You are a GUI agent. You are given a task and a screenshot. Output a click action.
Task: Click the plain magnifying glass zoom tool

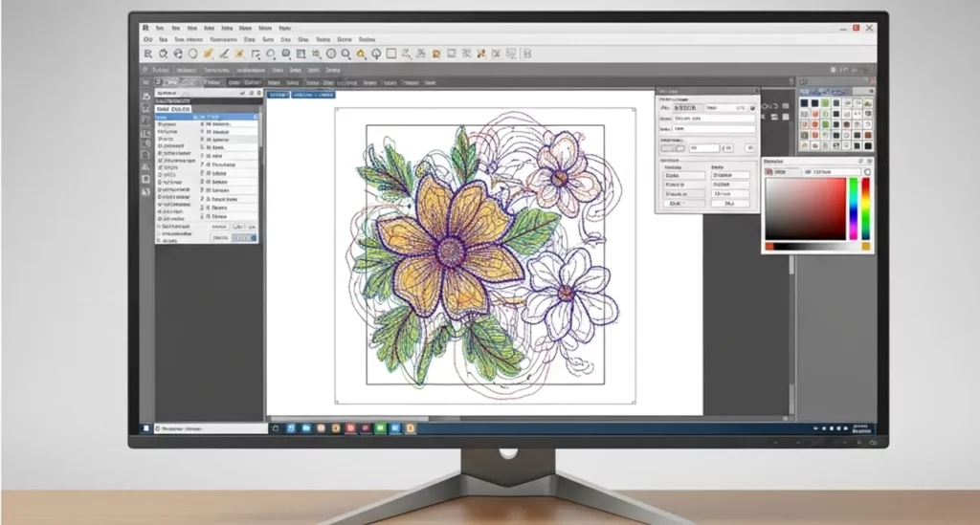[x=346, y=54]
